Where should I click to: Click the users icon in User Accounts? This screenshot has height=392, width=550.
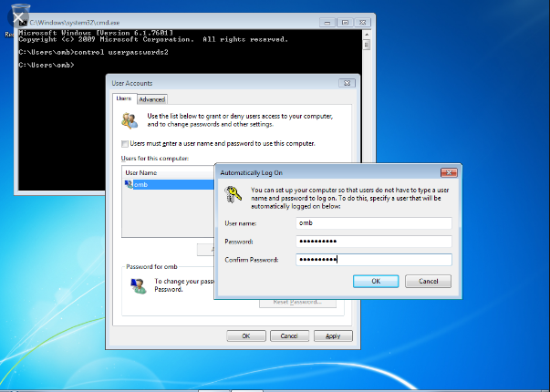130,120
